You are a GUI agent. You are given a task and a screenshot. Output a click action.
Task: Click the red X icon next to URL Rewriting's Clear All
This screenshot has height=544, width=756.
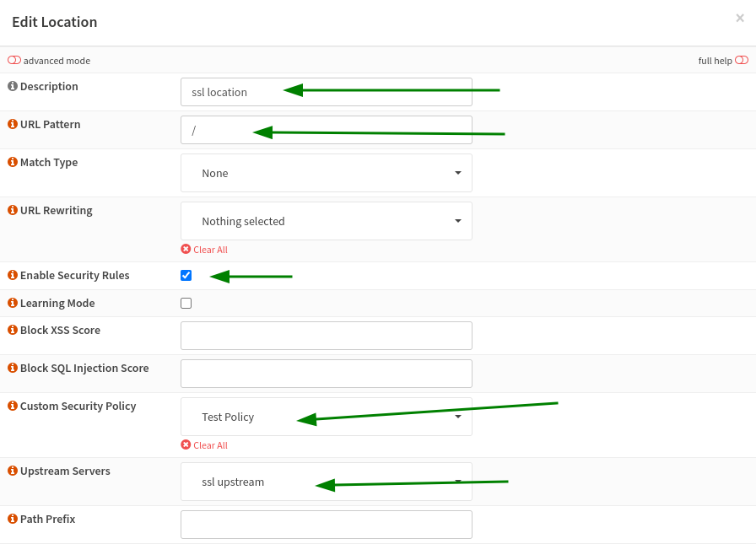[186, 249]
